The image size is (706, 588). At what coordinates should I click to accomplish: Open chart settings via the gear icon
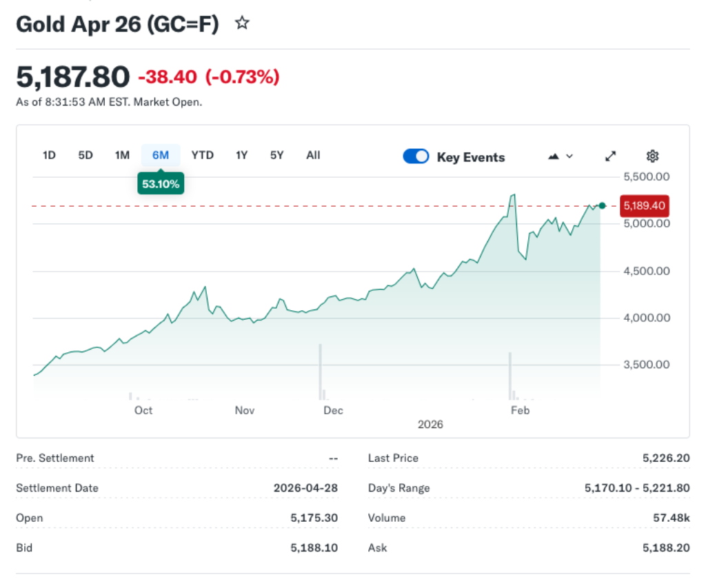(x=652, y=156)
